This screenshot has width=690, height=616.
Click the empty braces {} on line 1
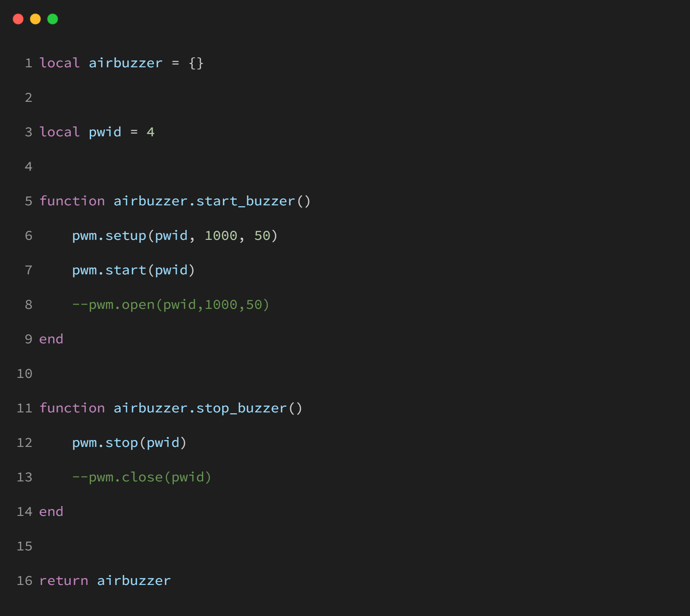[196, 63]
